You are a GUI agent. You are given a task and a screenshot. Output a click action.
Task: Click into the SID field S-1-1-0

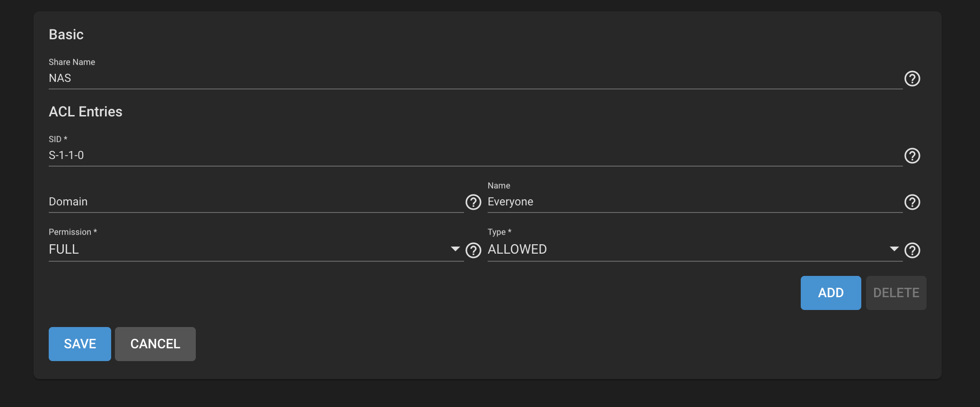coord(475,155)
